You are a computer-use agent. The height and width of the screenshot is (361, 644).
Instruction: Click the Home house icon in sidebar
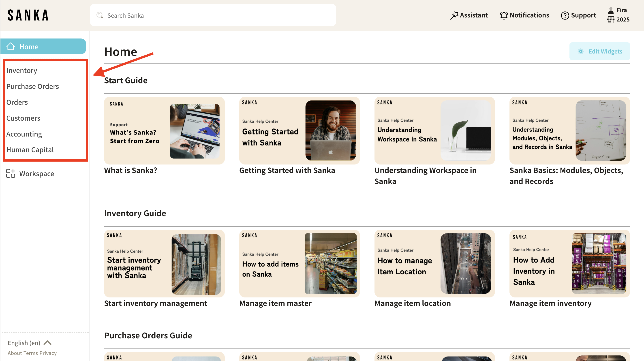tap(11, 47)
